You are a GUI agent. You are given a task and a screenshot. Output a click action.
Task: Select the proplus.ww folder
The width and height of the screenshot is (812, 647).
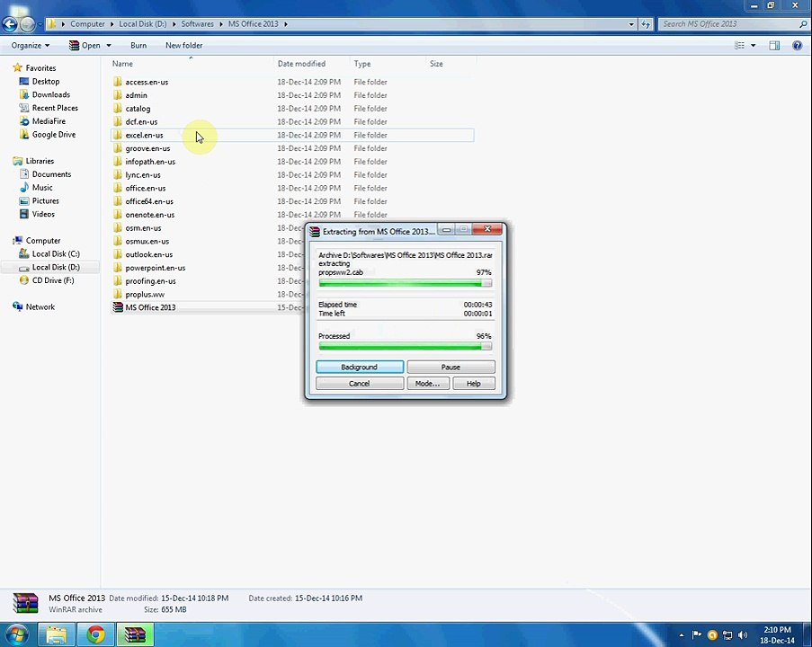(x=145, y=295)
